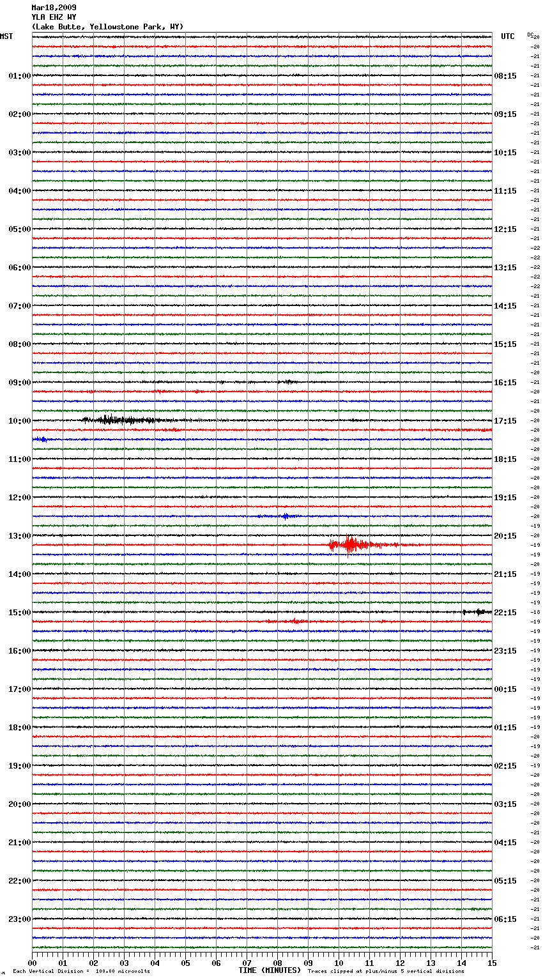Click the 00:15 UTC time label
Viewport: 543px width, 980px height.
[505, 689]
